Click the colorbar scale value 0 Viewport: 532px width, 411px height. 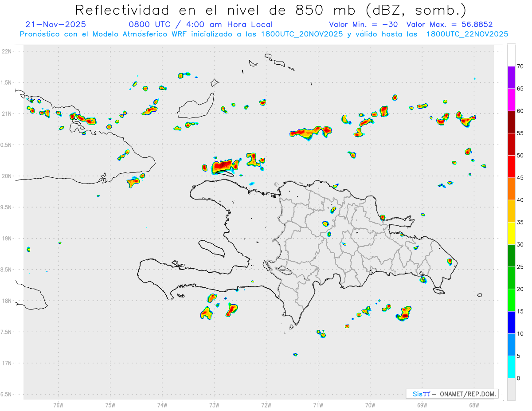(x=519, y=378)
